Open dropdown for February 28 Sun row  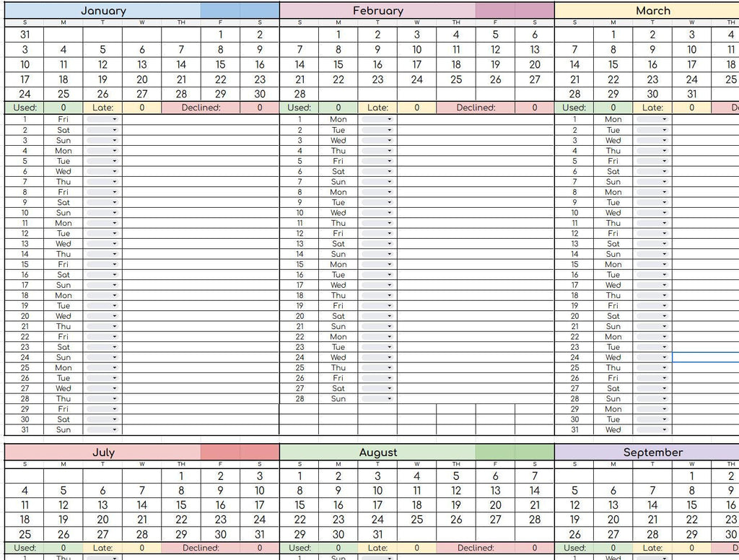pyautogui.click(x=377, y=399)
